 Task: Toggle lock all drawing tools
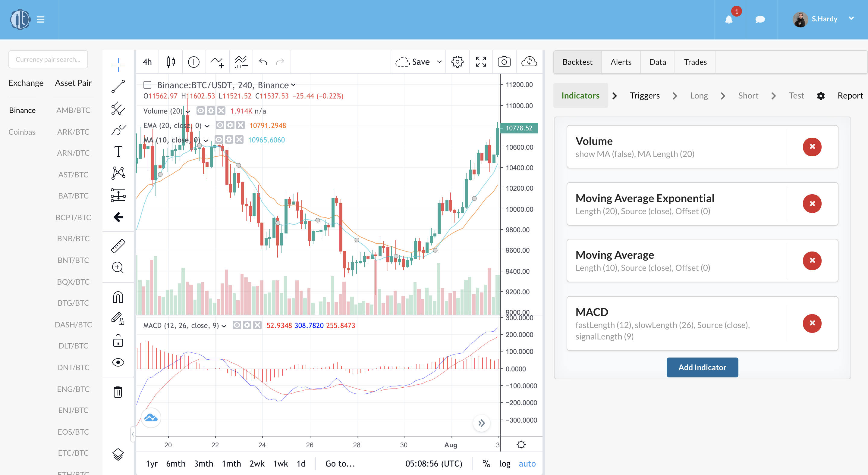coord(118,340)
